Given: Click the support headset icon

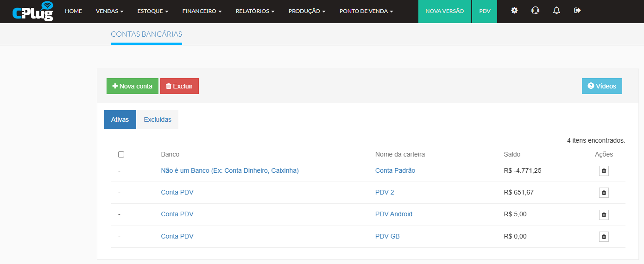Looking at the screenshot, I should [x=535, y=11].
